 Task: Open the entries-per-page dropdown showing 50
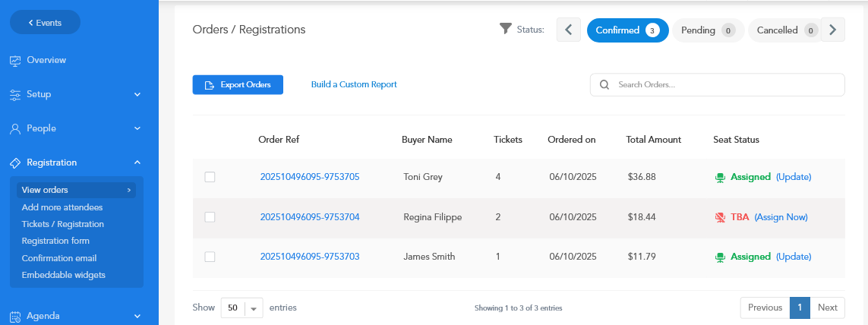click(x=241, y=308)
